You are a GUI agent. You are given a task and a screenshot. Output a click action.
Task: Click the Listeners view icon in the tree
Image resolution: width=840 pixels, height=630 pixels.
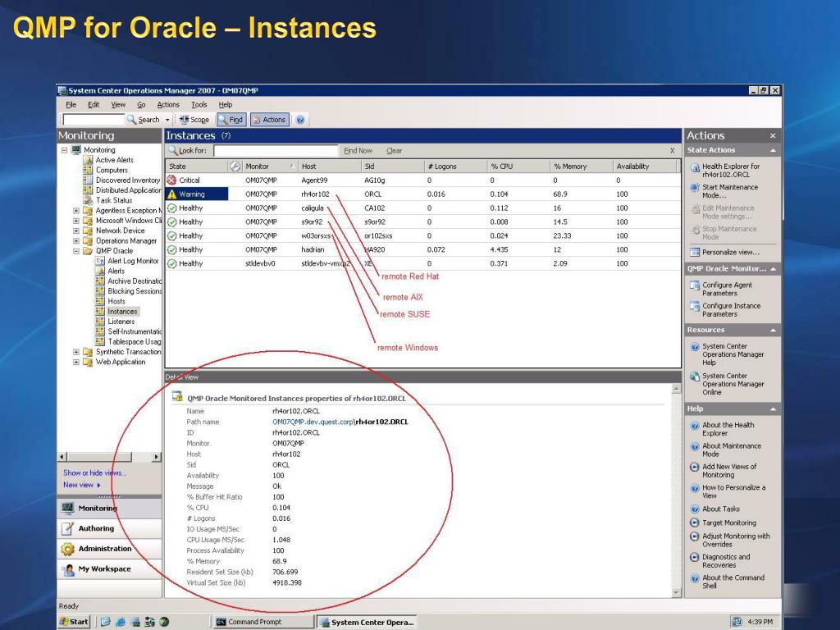point(99,322)
